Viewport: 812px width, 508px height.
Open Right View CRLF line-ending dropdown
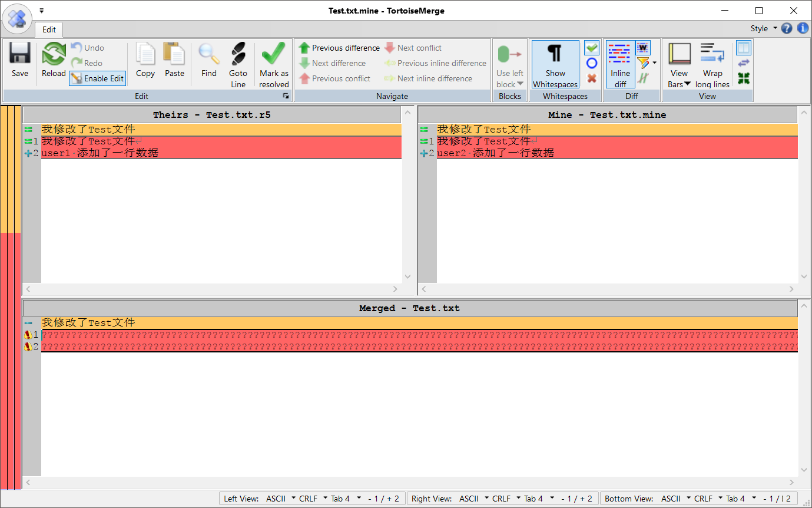pos(506,499)
